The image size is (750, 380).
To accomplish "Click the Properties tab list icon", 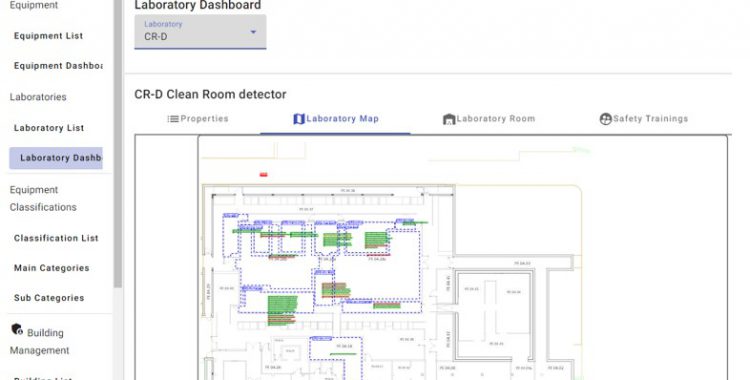I will click(173, 119).
